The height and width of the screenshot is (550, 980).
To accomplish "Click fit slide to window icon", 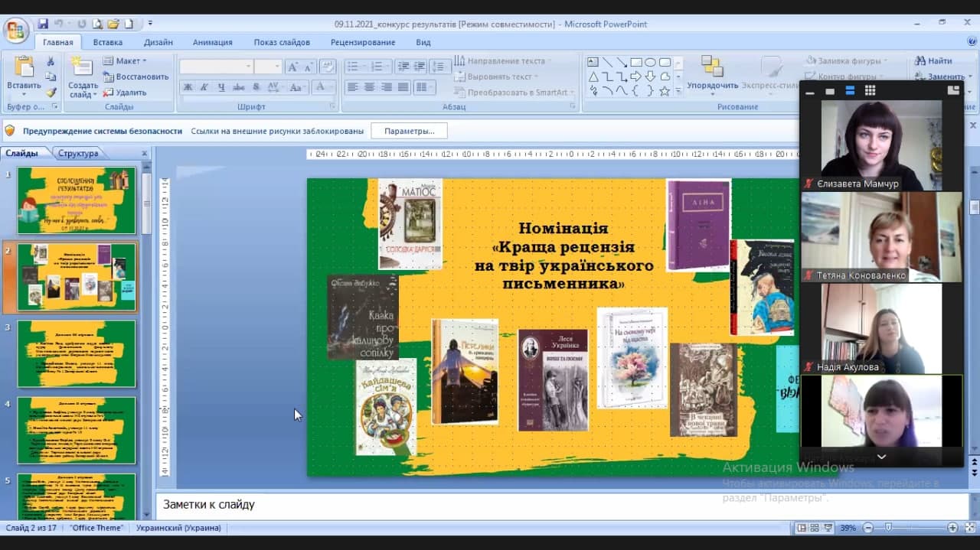I will coord(969,528).
